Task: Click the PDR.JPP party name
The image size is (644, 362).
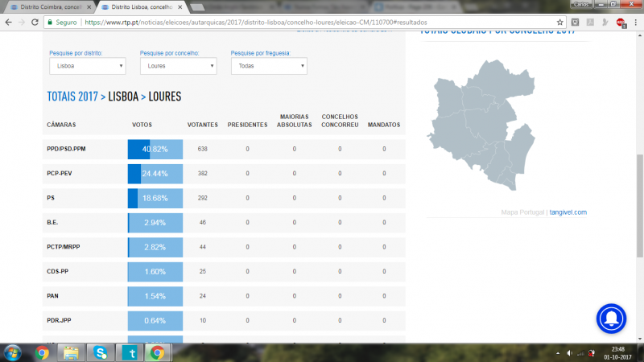Action: coord(59,320)
